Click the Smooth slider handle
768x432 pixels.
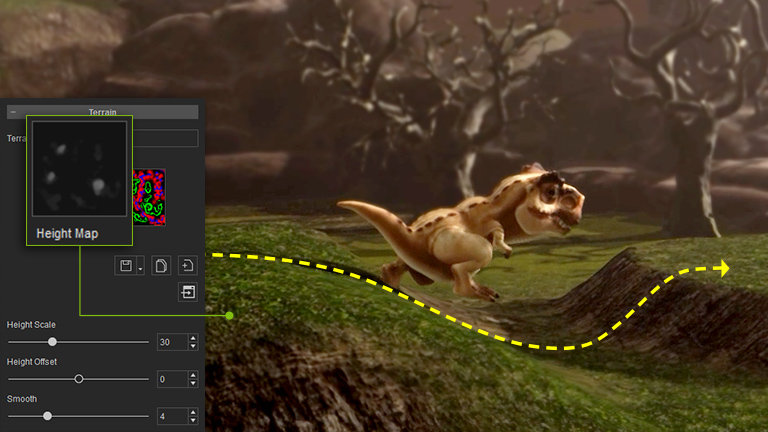[47, 416]
